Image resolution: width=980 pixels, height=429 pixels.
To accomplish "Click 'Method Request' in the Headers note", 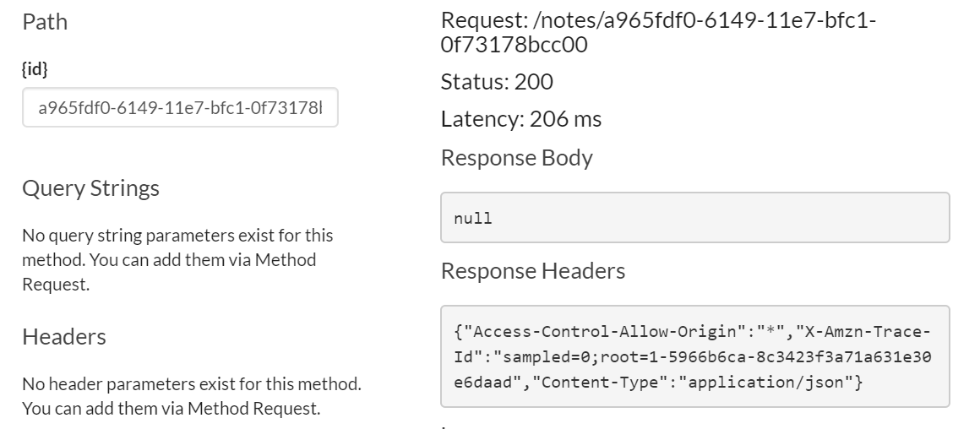I will tap(253, 409).
